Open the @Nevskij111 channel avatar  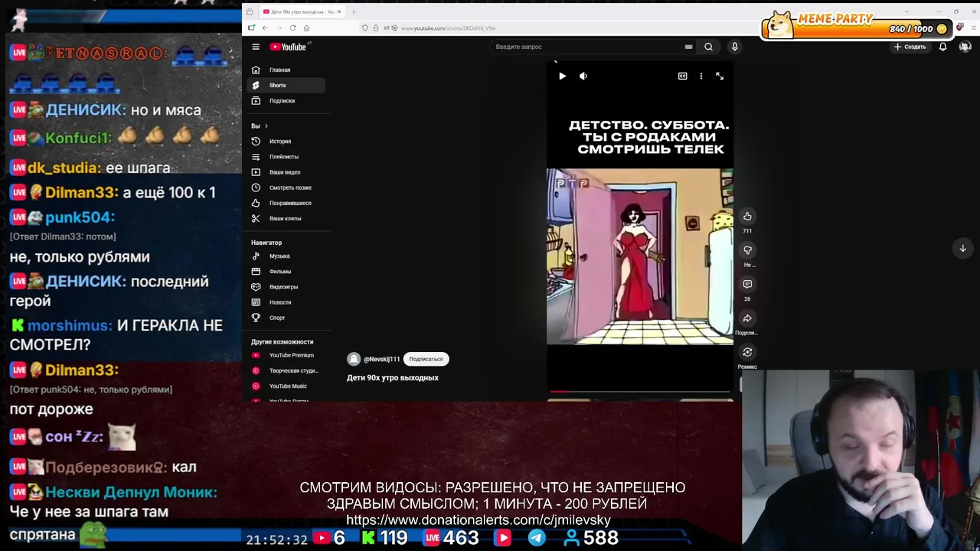coord(354,359)
